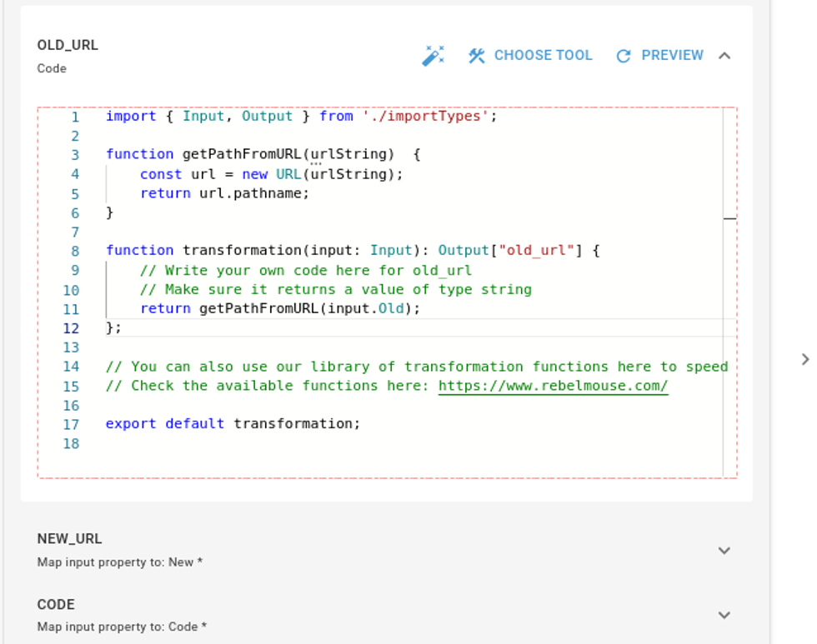817x644 pixels.
Task: Click line number 12 in the gutter
Action: pyautogui.click(x=71, y=328)
